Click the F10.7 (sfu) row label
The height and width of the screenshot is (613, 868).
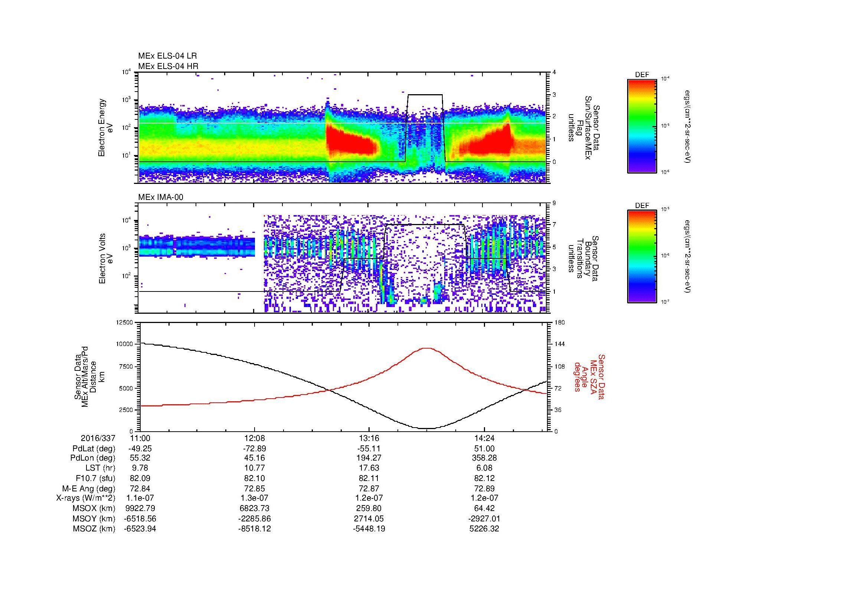pos(95,478)
